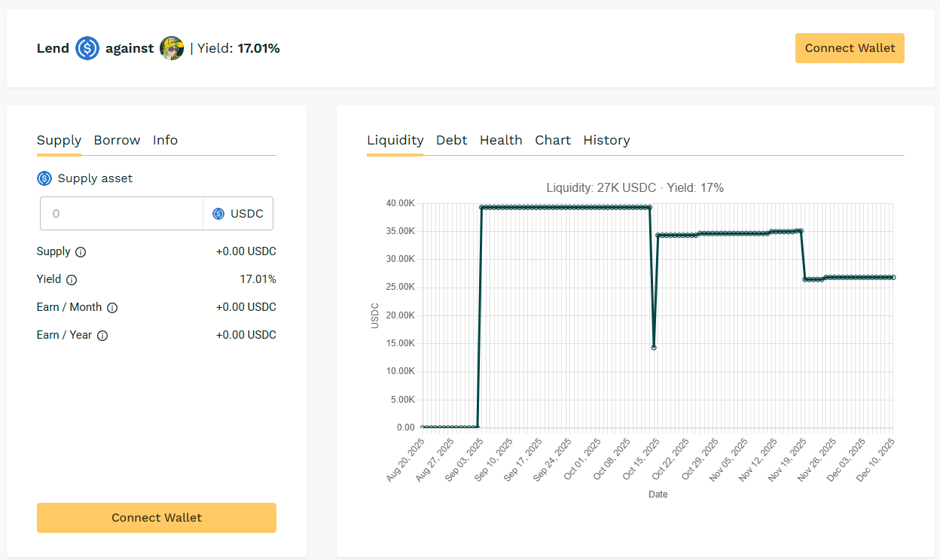Open the Debt chart tab

(x=451, y=140)
